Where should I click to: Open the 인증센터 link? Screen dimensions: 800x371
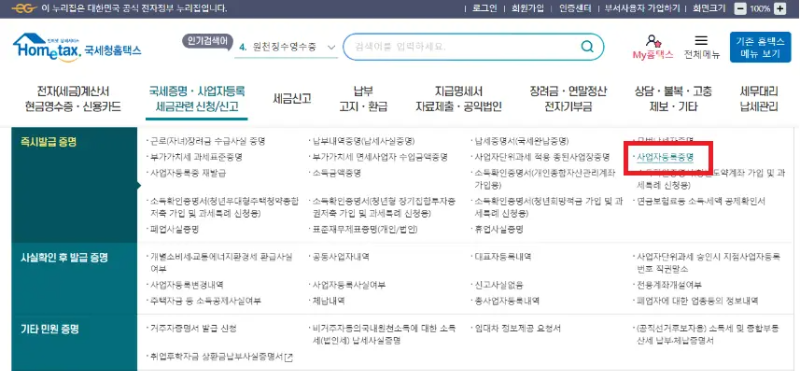point(575,9)
